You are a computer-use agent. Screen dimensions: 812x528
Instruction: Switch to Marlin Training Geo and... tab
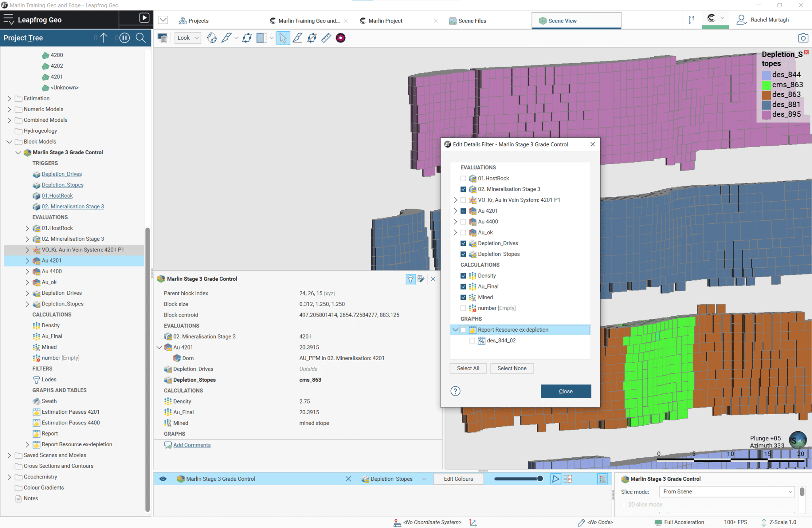point(304,21)
